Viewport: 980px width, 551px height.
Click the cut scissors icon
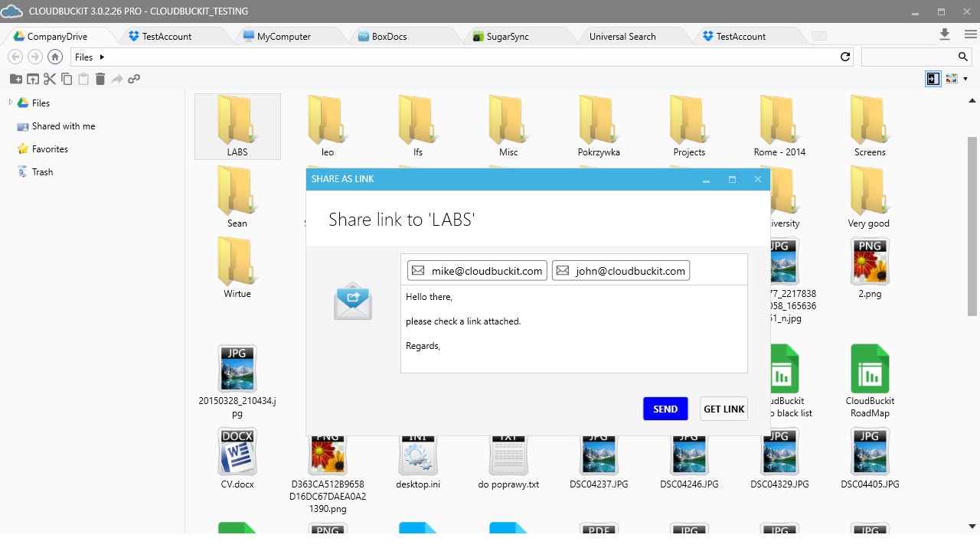click(x=50, y=79)
